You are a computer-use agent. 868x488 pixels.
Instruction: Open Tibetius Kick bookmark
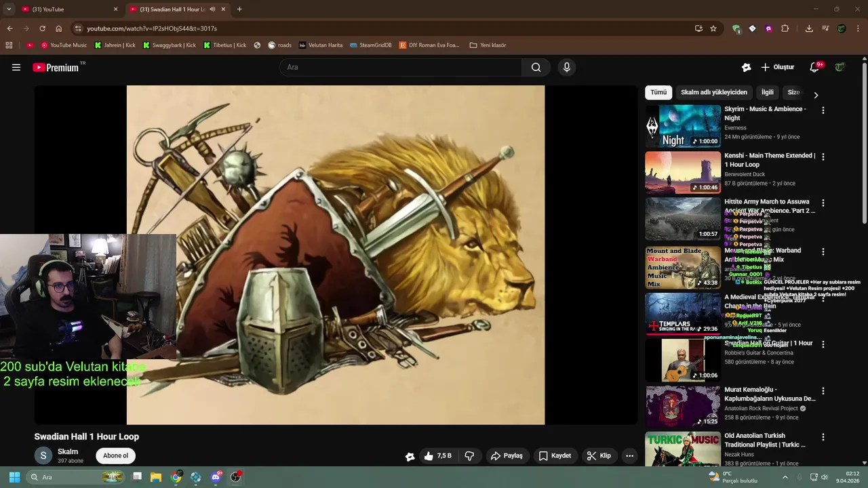pyautogui.click(x=225, y=45)
